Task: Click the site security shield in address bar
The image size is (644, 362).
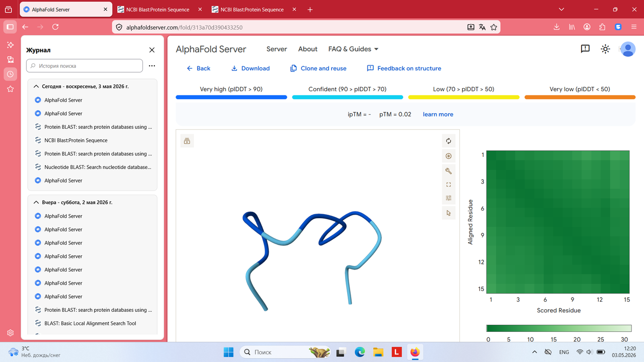Action: pos(119,27)
